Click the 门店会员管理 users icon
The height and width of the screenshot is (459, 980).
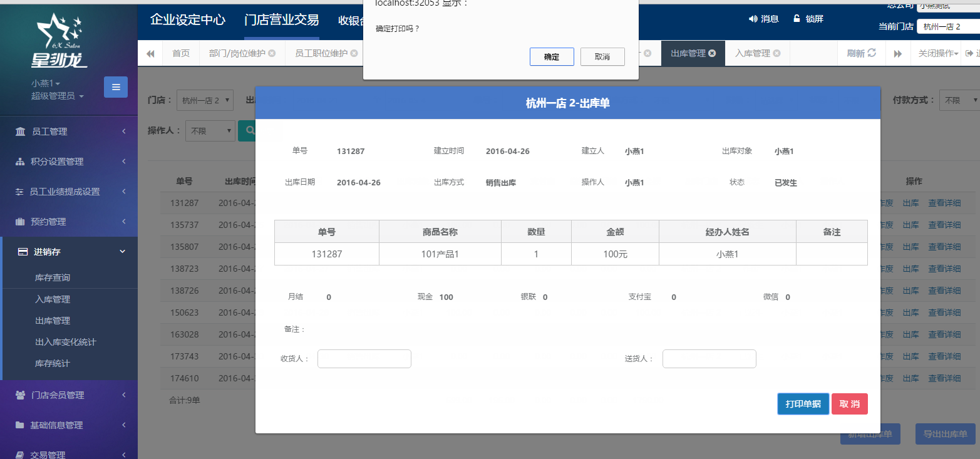click(x=20, y=395)
